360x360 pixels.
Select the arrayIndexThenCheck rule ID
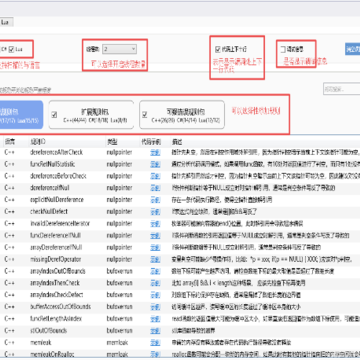pos(55,283)
